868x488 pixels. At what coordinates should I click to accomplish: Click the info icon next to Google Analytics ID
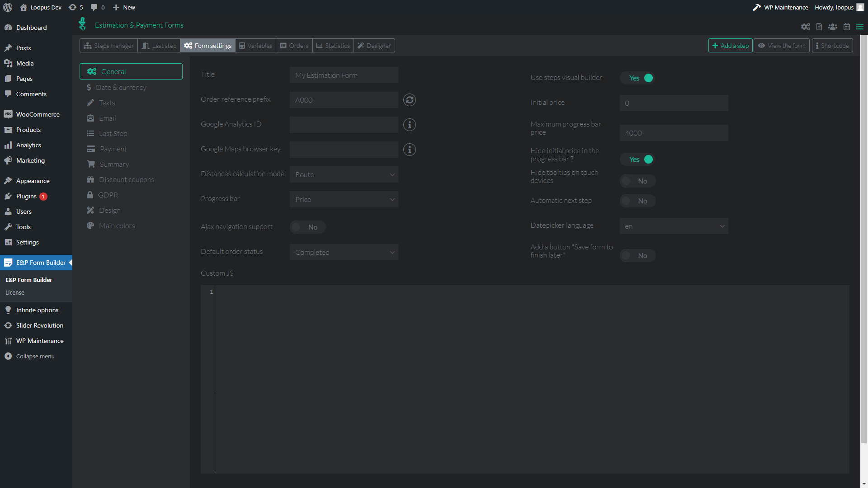coord(410,125)
